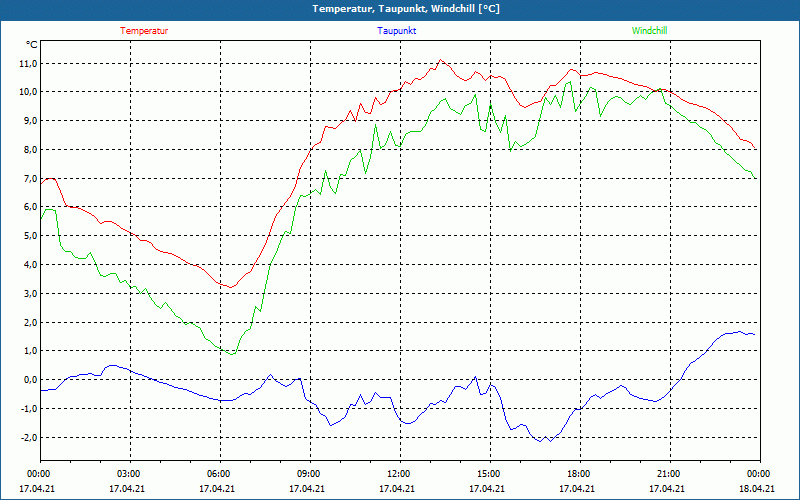Viewport: 800px width, 500px height.
Task: Click the 15:00 time axis label
Action: tap(490, 474)
